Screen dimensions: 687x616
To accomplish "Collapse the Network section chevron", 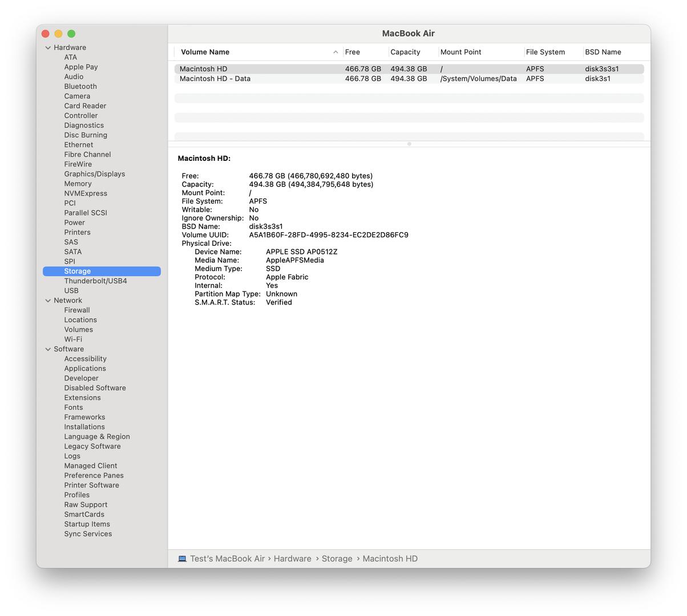I will pos(48,301).
